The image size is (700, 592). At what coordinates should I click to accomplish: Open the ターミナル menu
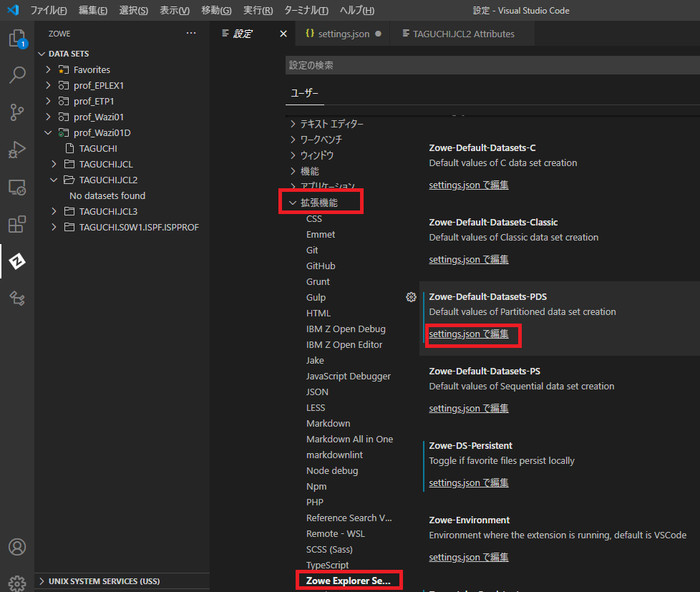[x=306, y=10]
